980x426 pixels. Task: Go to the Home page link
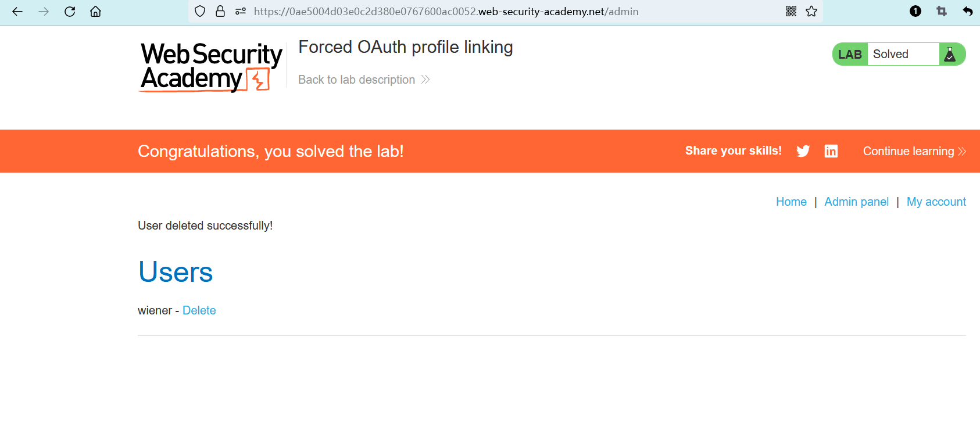pos(791,202)
